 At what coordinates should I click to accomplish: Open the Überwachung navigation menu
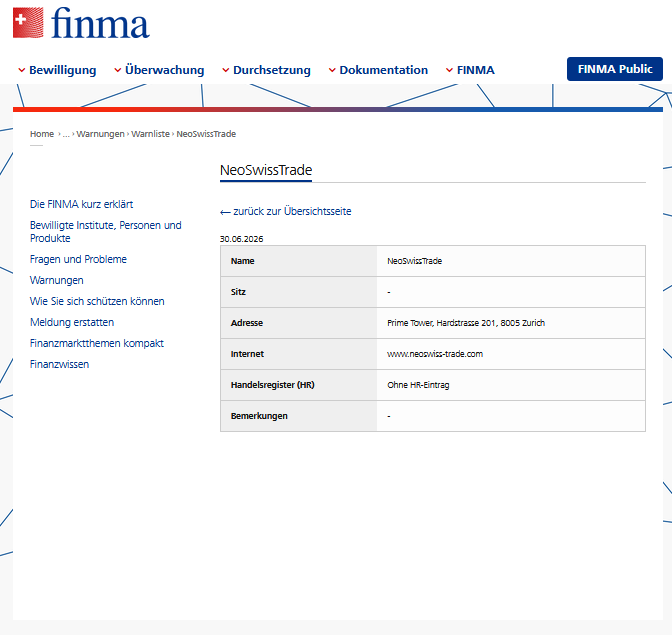click(x=165, y=70)
